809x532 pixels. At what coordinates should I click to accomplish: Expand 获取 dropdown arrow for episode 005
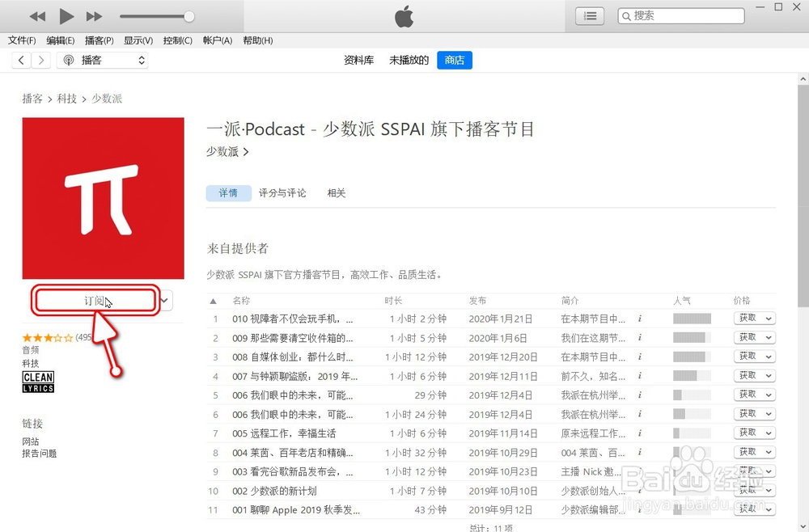pyautogui.click(x=769, y=433)
